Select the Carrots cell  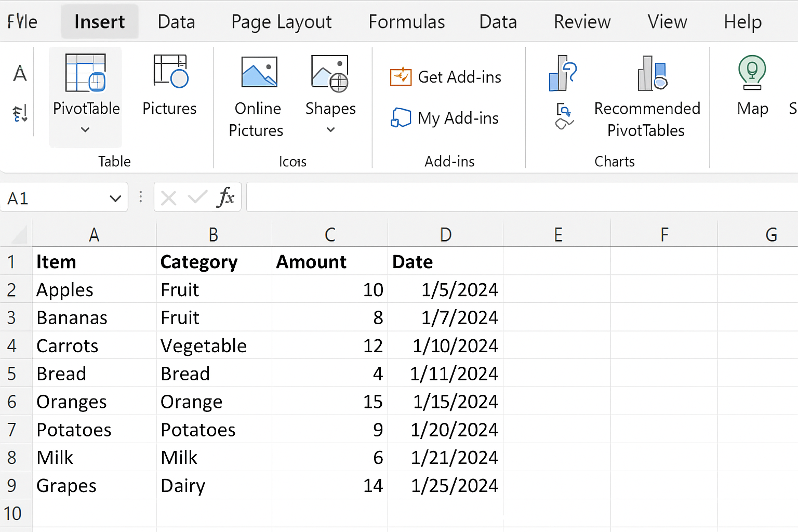(x=94, y=345)
